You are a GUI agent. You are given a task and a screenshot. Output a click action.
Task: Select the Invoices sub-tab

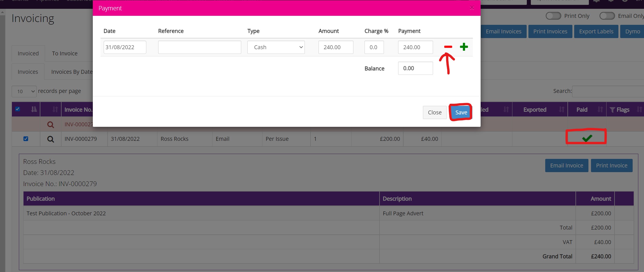[x=28, y=72]
